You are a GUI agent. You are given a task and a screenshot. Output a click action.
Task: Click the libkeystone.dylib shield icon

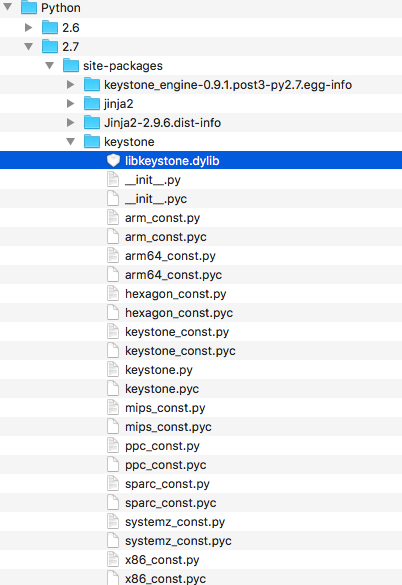tap(113, 161)
